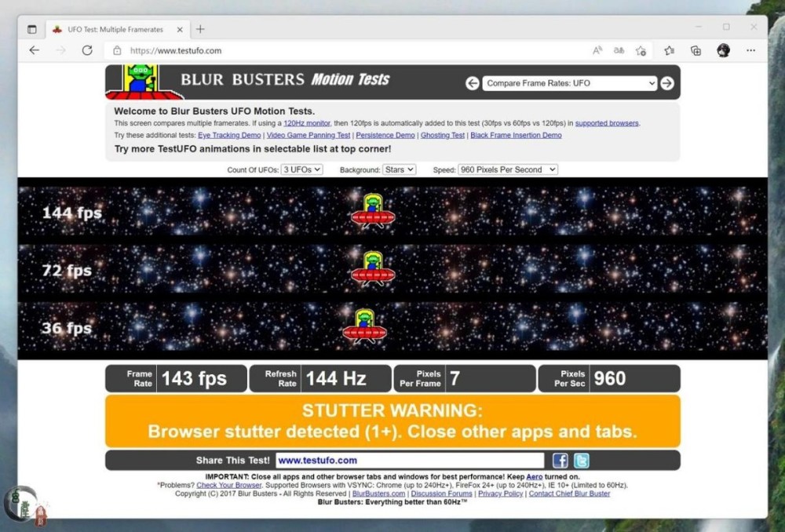Open the Persistence Demo link
Viewport: 785px width, 532px height.
pyautogui.click(x=385, y=135)
